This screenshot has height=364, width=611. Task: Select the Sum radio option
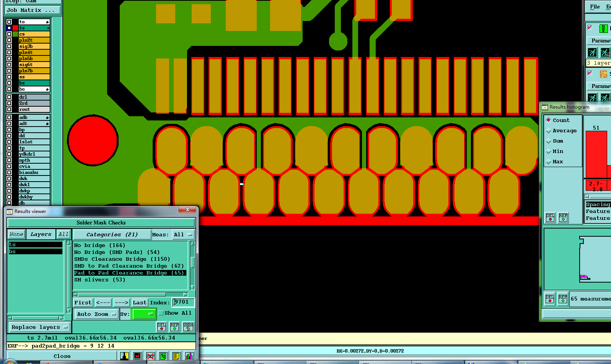549,141
